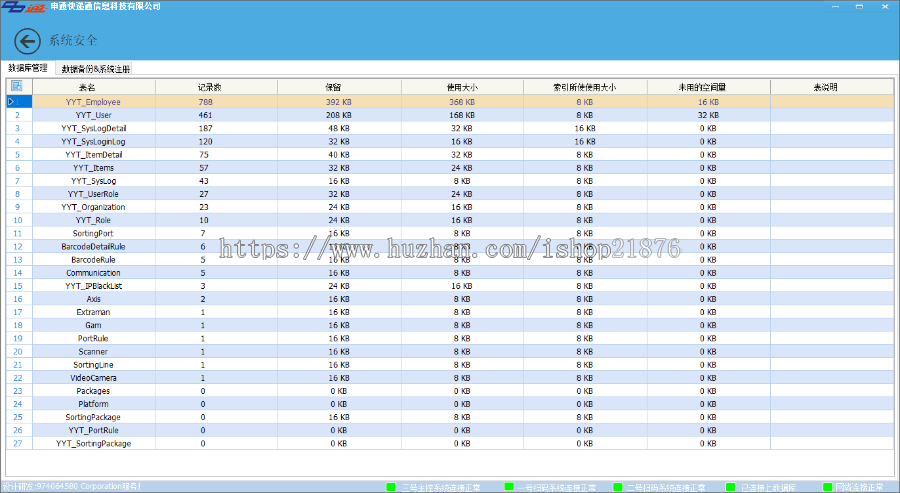900x493 pixels.
Task: Select the VideoCamera table name cell
Action: (x=94, y=377)
